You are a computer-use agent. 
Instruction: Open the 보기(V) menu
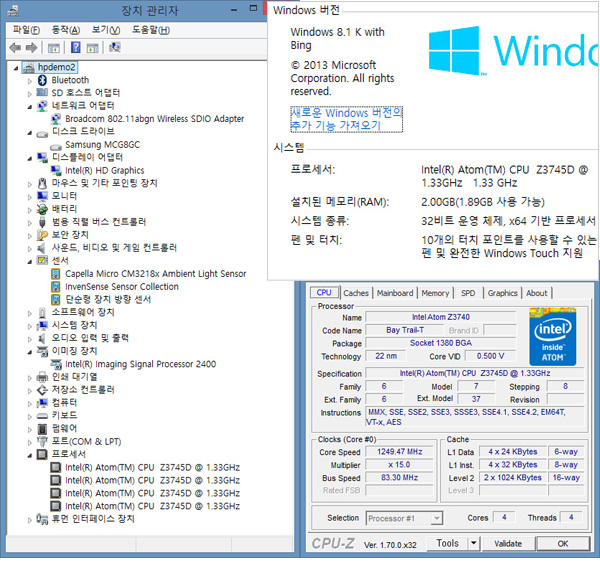click(x=106, y=30)
